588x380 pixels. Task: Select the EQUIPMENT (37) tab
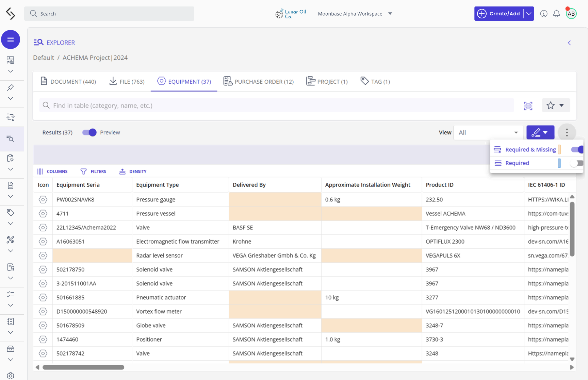pos(184,82)
